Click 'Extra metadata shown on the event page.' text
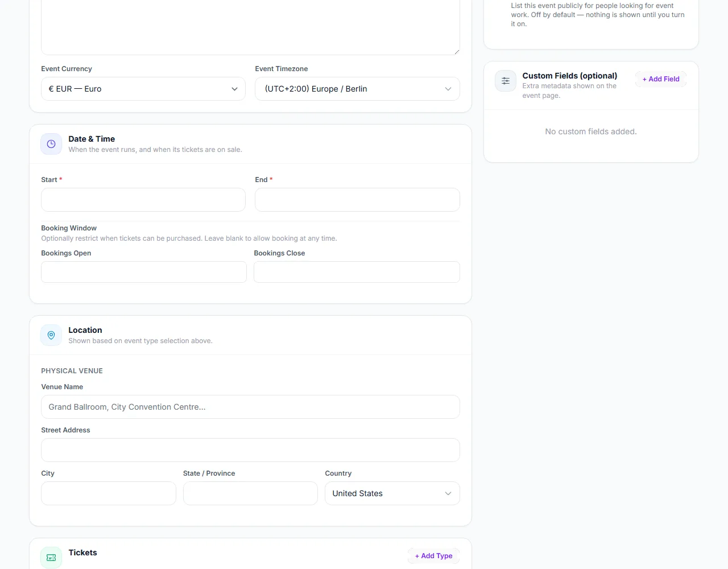 [x=569, y=91]
